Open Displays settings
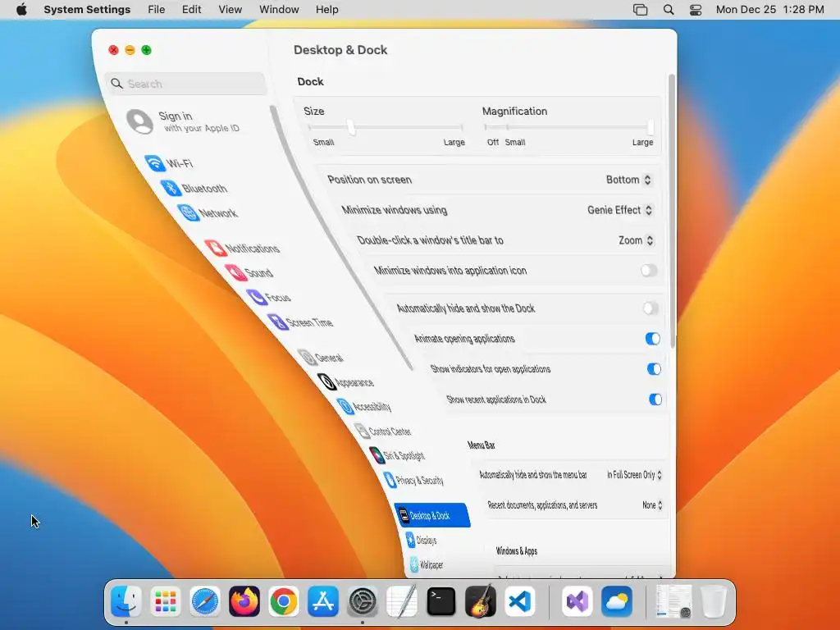 point(421,540)
